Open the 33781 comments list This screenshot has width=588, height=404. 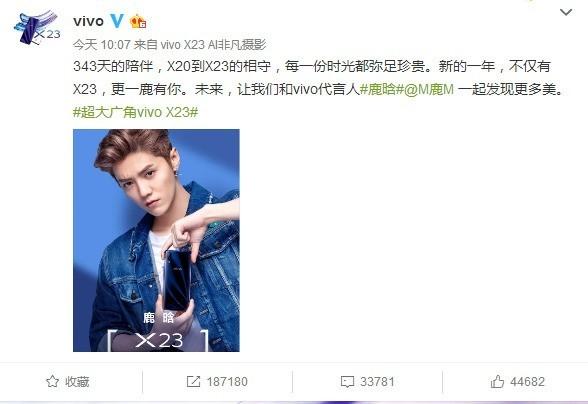click(x=377, y=382)
